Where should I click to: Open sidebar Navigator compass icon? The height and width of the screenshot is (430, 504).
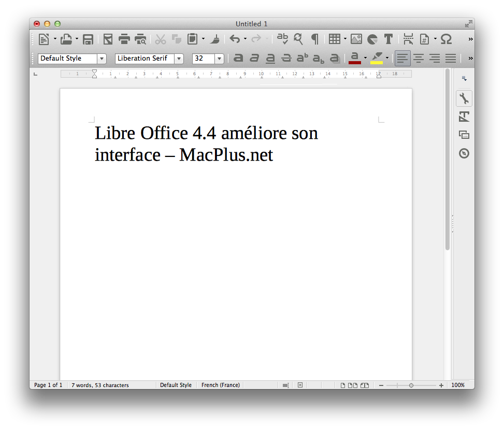pos(464,153)
